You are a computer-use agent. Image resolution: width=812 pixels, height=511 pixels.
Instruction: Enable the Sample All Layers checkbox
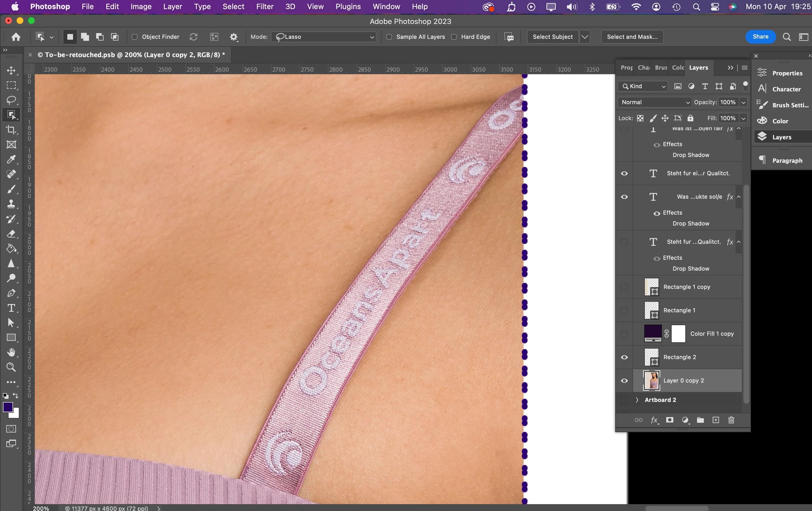click(389, 37)
